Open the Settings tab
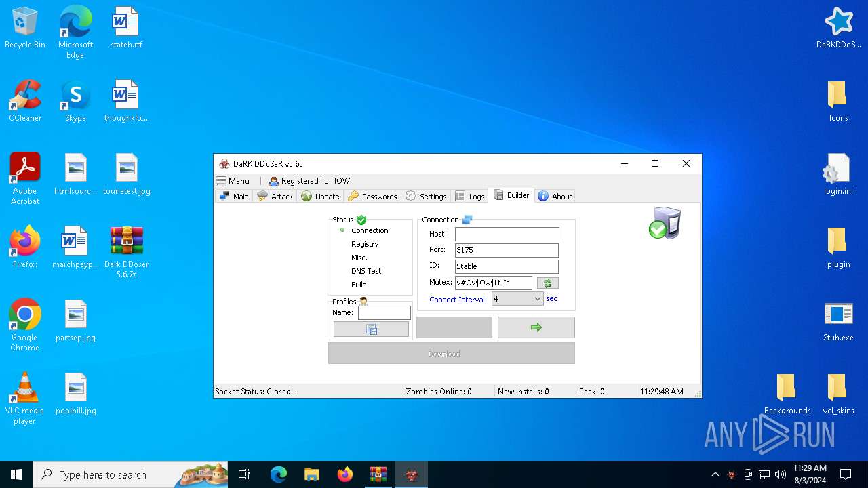The height and width of the screenshot is (488, 868). (x=427, y=196)
